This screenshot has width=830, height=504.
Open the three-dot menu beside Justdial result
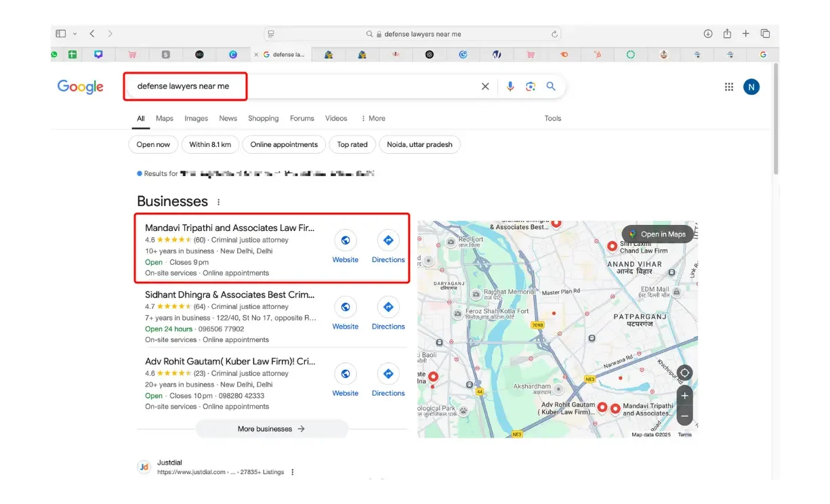293,472
